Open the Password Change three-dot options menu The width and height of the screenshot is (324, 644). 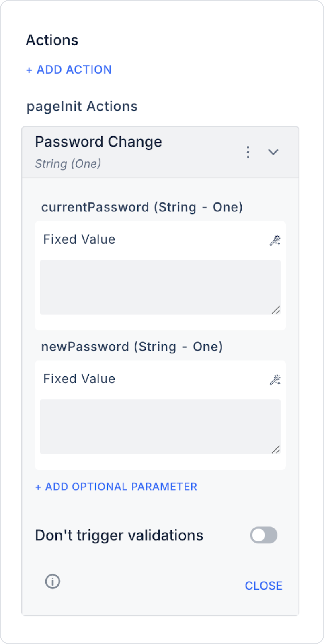click(248, 152)
